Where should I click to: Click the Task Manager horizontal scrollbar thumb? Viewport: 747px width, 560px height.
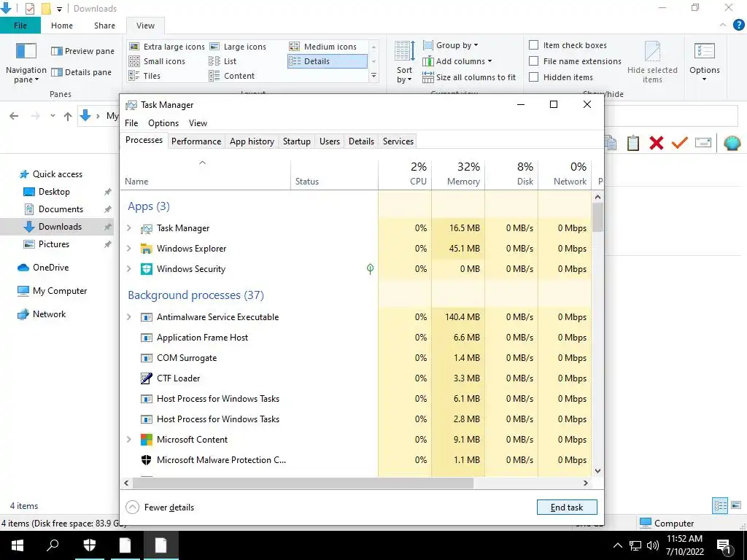[303, 483]
